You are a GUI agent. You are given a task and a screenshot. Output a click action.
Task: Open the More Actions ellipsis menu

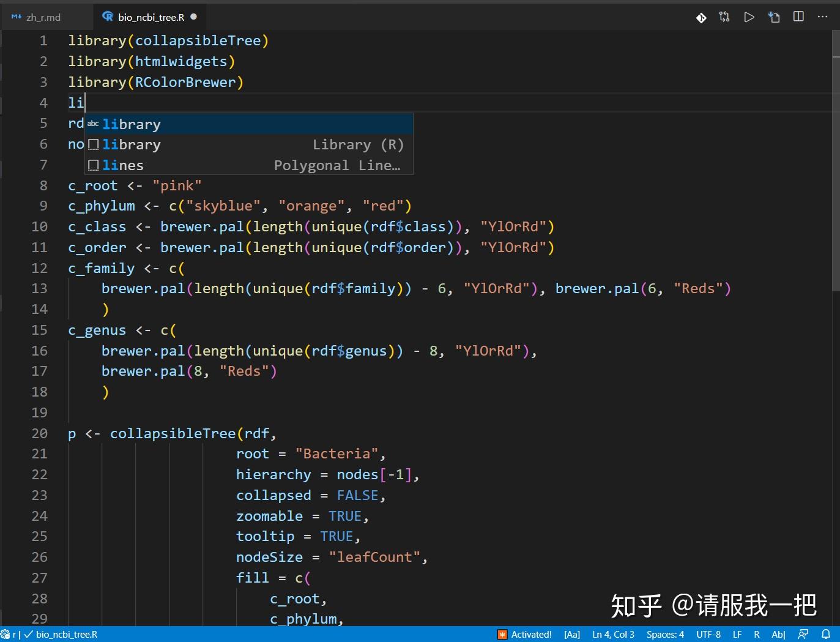(822, 17)
